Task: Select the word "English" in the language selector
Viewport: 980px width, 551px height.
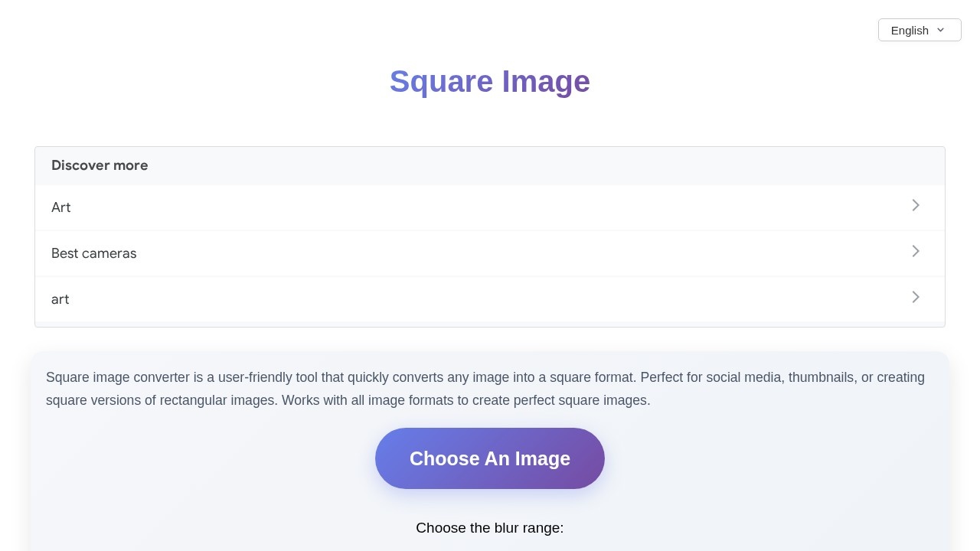Action: click(910, 31)
